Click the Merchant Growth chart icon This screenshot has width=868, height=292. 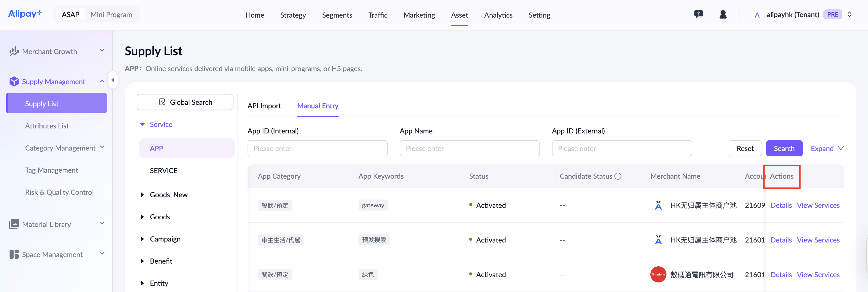[14, 52]
